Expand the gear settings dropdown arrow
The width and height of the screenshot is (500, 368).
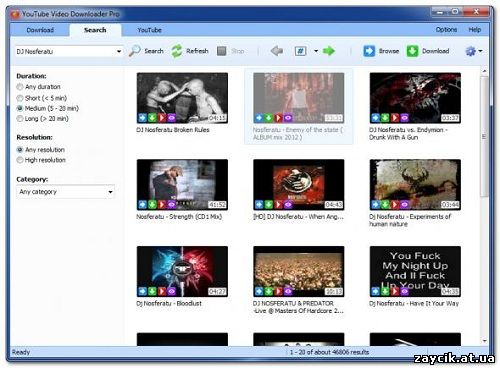[x=480, y=51]
